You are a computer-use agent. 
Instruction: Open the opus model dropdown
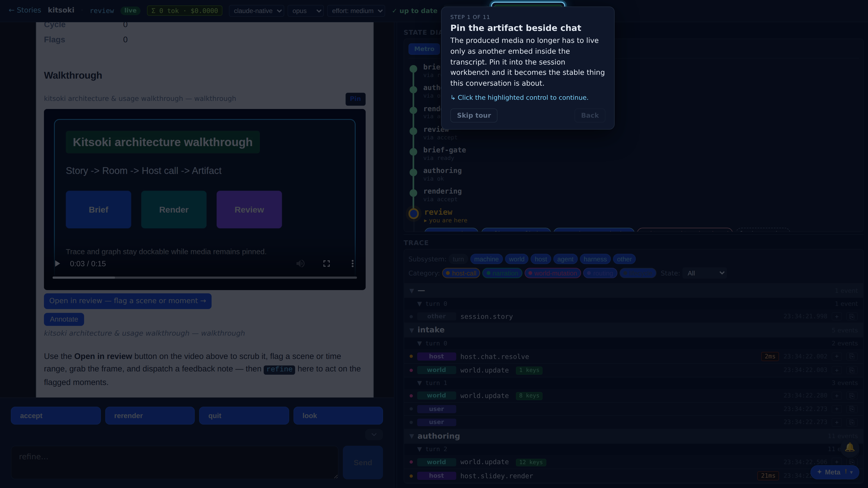[x=306, y=11]
